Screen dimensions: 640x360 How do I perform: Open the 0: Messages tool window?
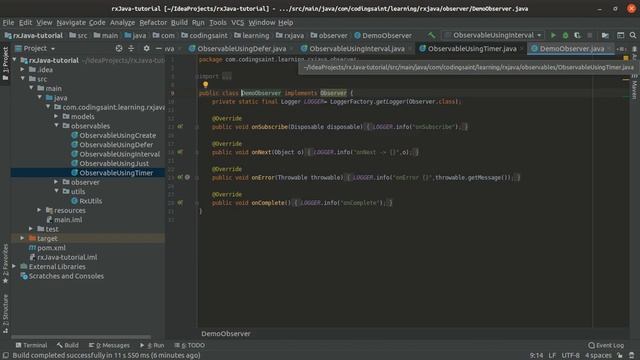point(109,345)
